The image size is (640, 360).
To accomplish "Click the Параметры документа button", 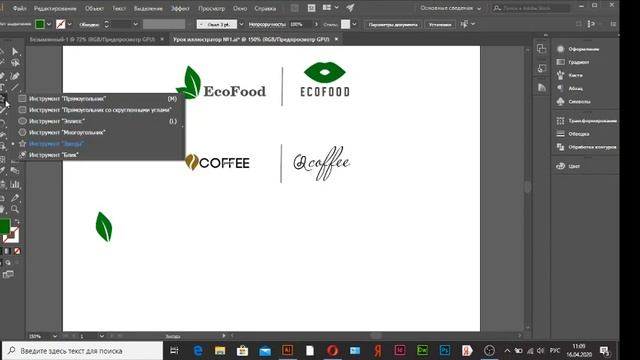I will 393,24.
